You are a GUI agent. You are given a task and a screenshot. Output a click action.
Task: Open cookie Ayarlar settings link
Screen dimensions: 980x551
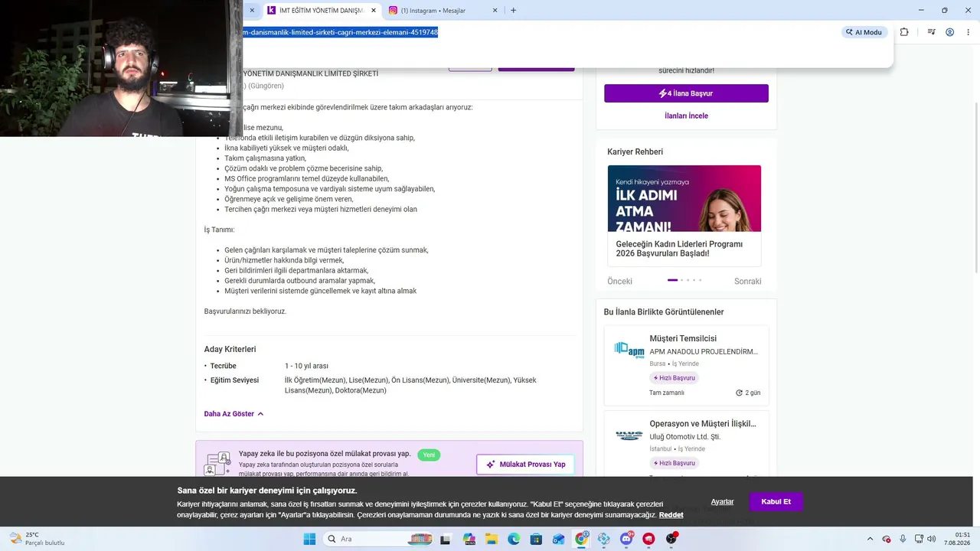tap(722, 501)
